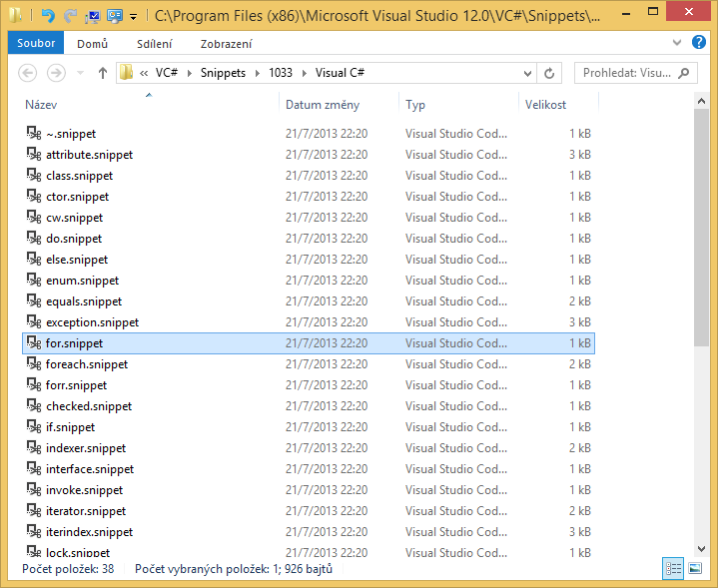Navigate to 1033 in breadcrumb
718x588 pixels.
[x=281, y=73]
